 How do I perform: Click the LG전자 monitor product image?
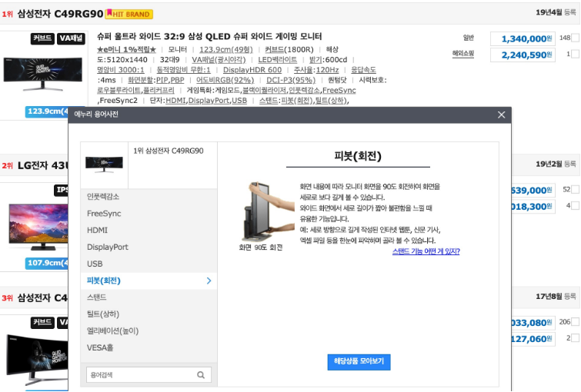click(x=38, y=227)
